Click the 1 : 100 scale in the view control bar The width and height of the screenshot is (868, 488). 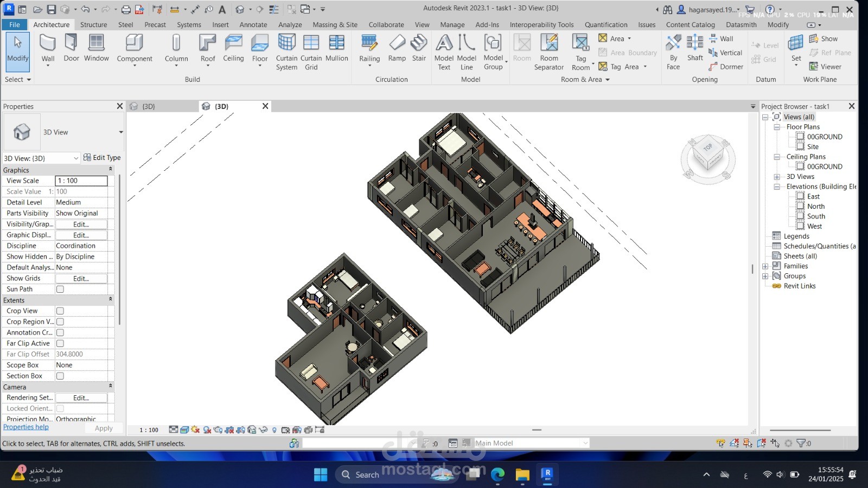tap(149, 430)
